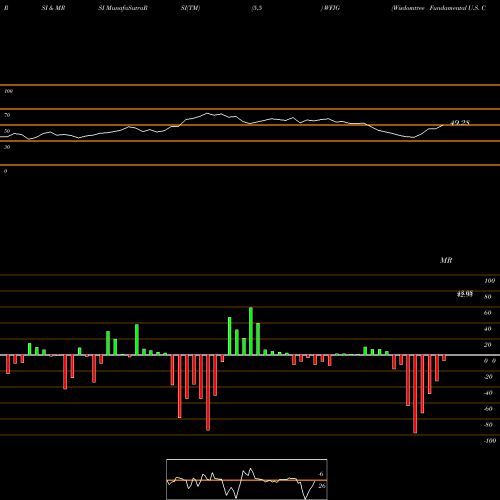The width and height of the screenshot is (500, 500).
Task: Click the 'SI MunafaSutraR' header label
Action: [x=123, y=8]
